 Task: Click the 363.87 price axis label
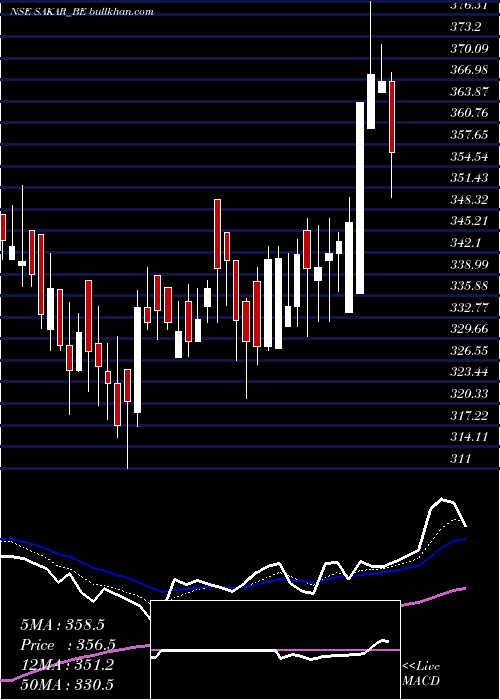pyautogui.click(x=469, y=92)
